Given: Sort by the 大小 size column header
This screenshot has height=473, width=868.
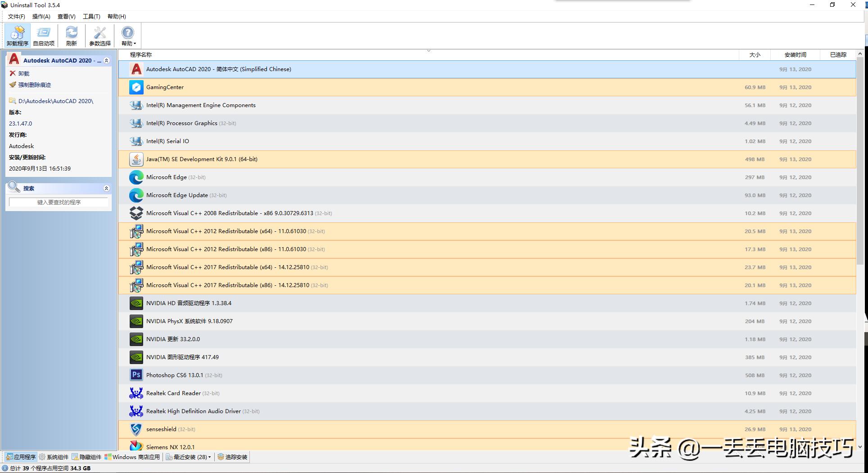Looking at the screenshot, I should pos(755,55).
